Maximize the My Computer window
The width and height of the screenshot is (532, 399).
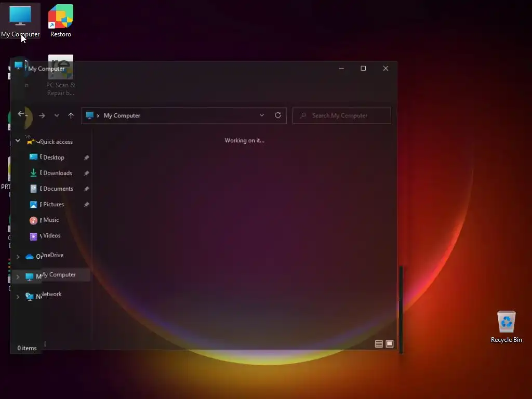point(363,69)
